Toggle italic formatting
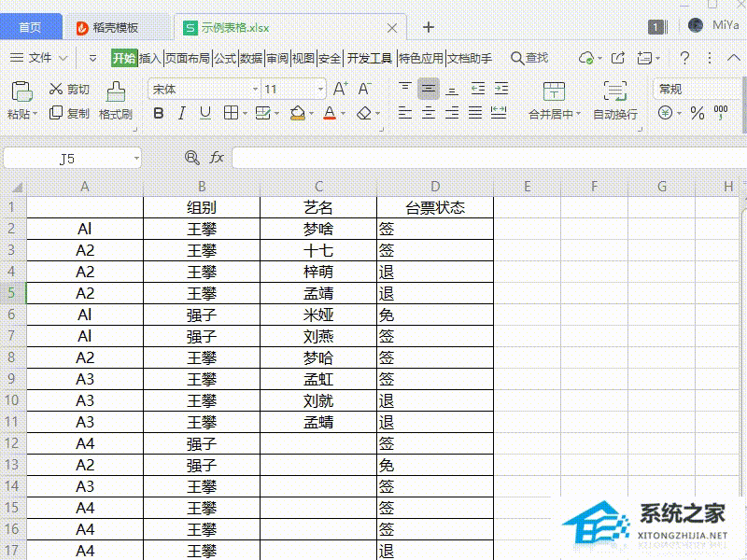The width and height of the screenshot is (747, 560). click(x=181, y=113)
